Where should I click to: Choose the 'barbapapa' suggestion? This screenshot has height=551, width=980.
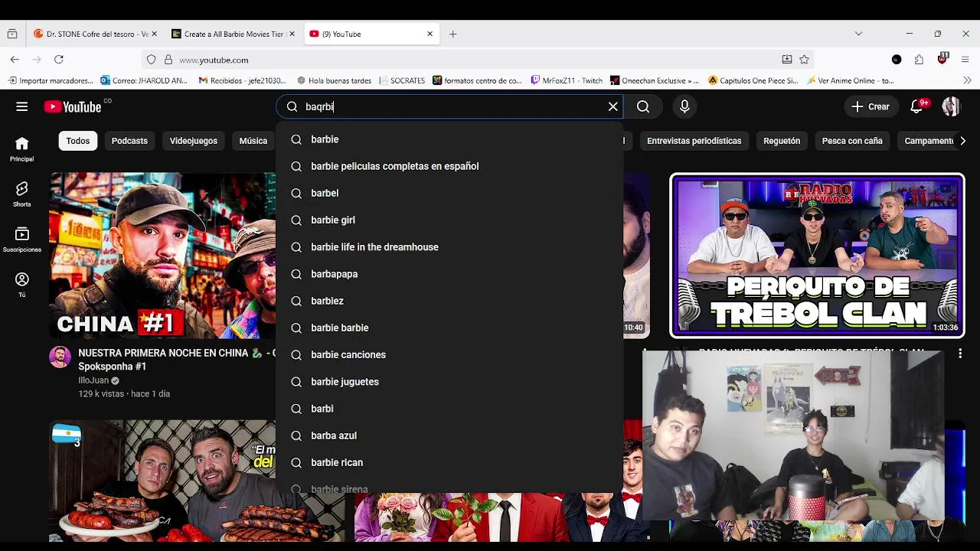[x=449, y=274]
